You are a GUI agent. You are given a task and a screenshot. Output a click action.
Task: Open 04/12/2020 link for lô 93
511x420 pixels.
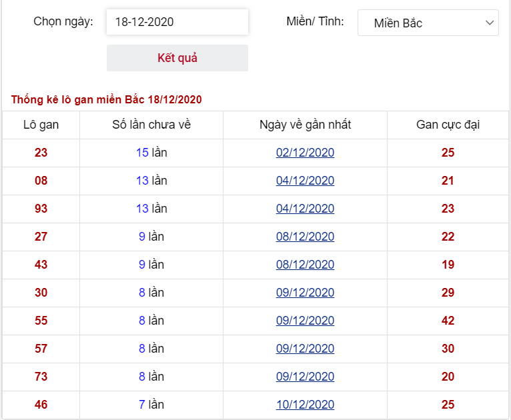(305, 209)
